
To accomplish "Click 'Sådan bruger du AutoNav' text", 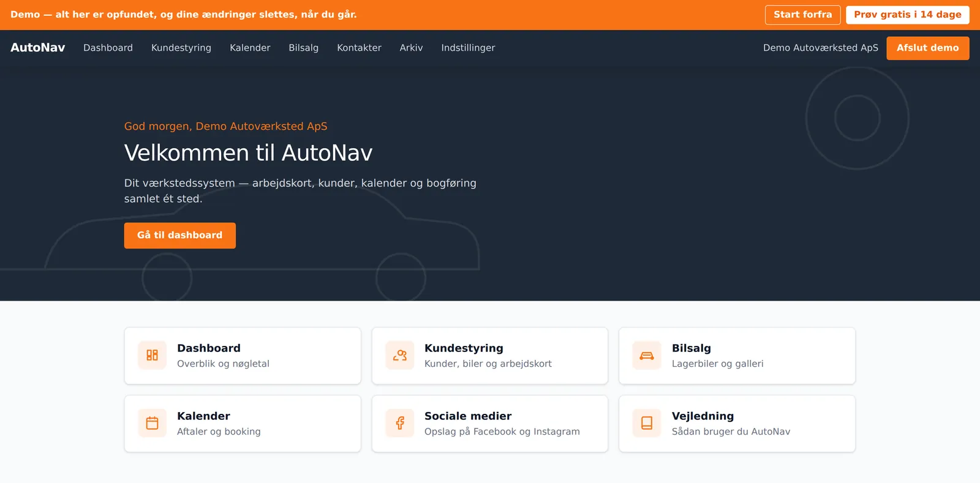I will [x=731, y=432].
